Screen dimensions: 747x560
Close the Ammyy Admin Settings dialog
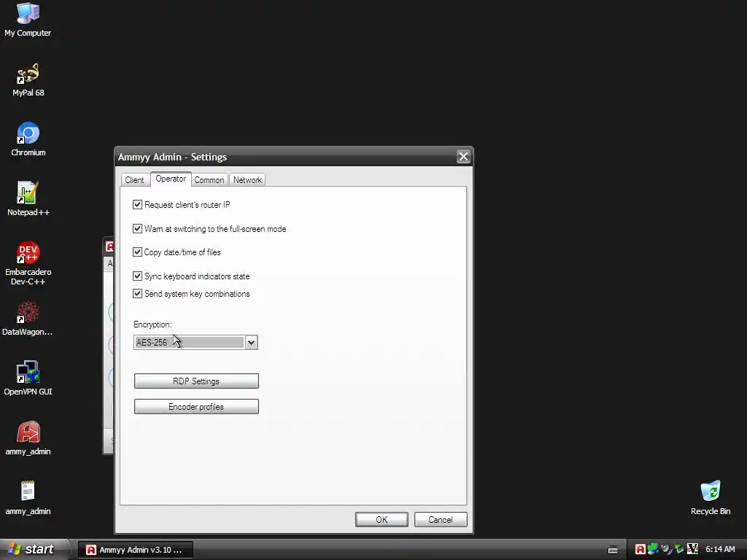(463, 157)
